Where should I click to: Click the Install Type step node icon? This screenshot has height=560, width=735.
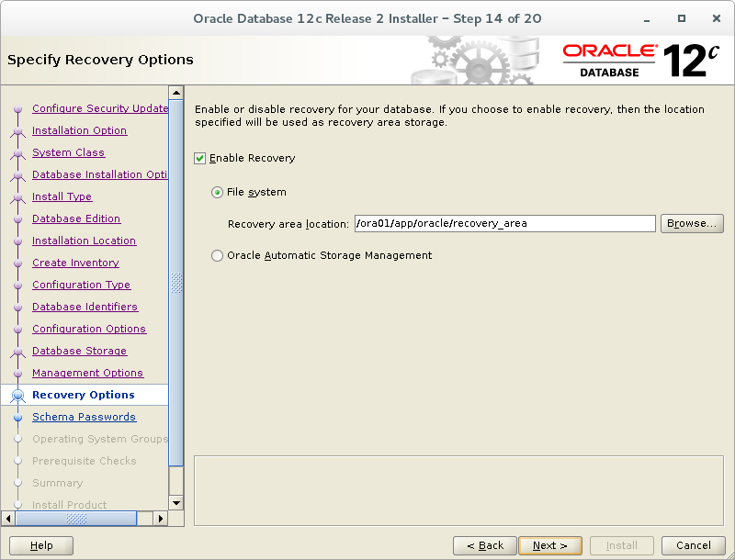[x=17, y=197]
